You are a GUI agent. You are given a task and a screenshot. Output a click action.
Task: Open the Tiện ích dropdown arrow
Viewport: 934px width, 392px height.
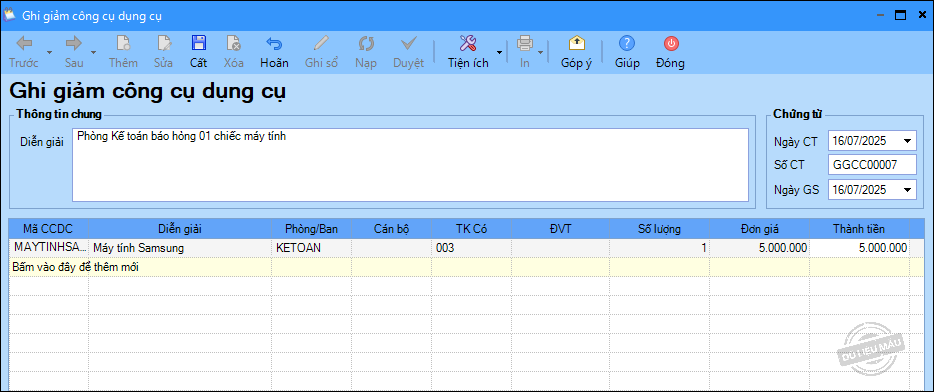(499, 52)
